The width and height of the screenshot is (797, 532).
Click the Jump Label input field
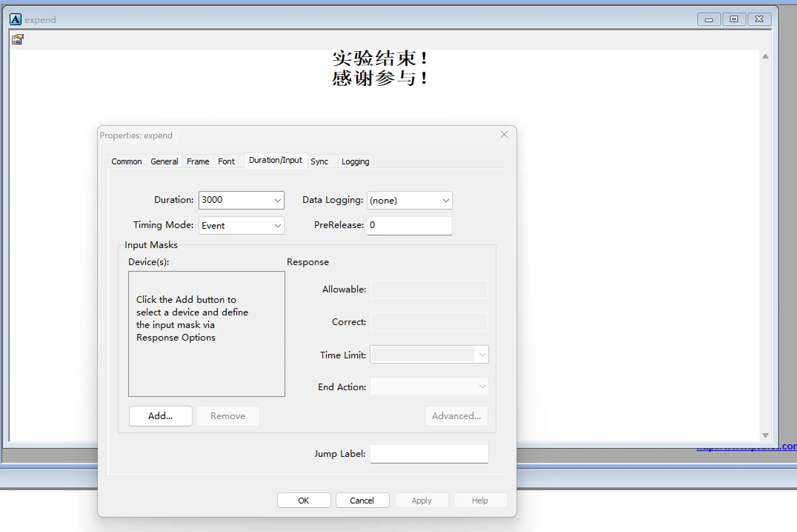pos(429,454)
